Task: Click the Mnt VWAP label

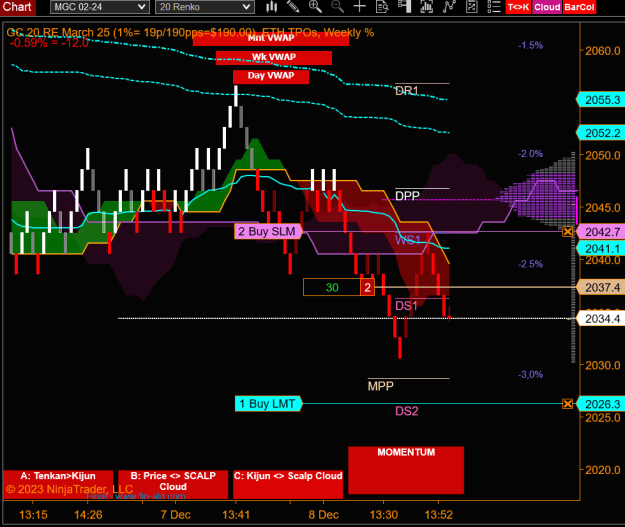Action: [271, 38]
